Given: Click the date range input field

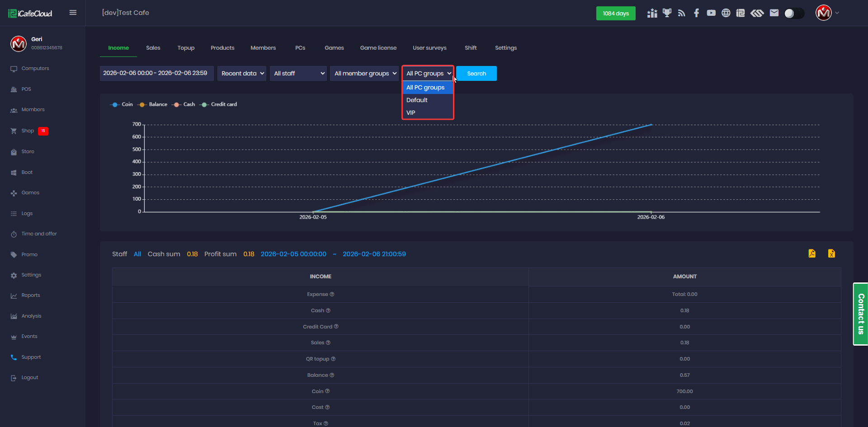Looking at the screenshot, I should point(156,73).
